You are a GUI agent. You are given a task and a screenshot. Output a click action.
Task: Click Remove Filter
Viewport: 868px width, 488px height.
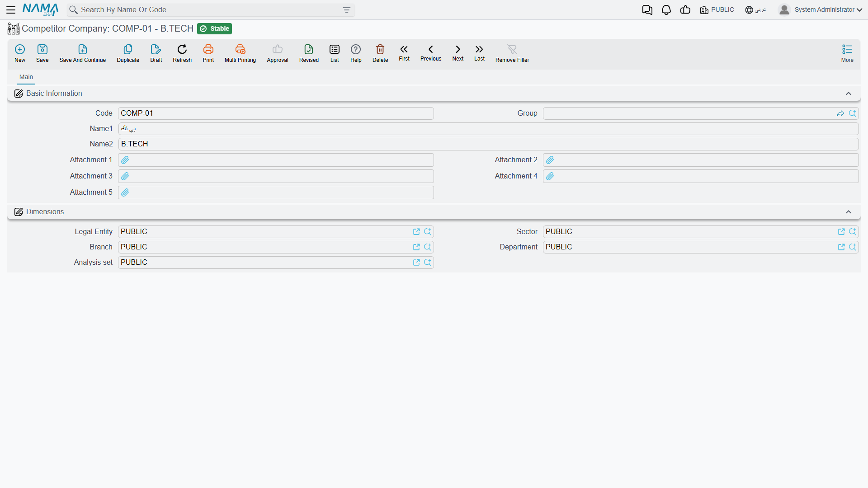[512, 53]
